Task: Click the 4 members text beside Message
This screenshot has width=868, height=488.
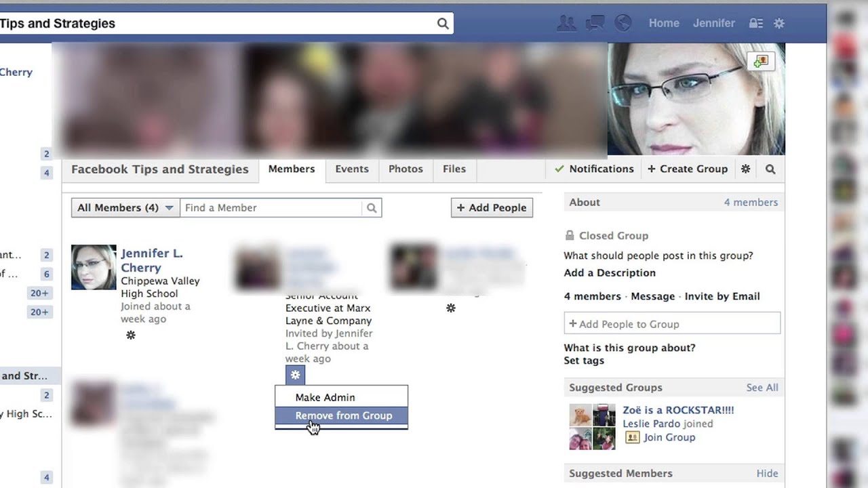Action: point(592,297)
